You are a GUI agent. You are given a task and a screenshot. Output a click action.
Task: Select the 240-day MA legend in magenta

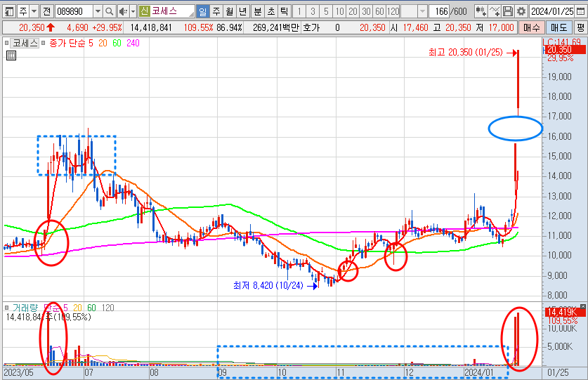(x=133, y=43)
